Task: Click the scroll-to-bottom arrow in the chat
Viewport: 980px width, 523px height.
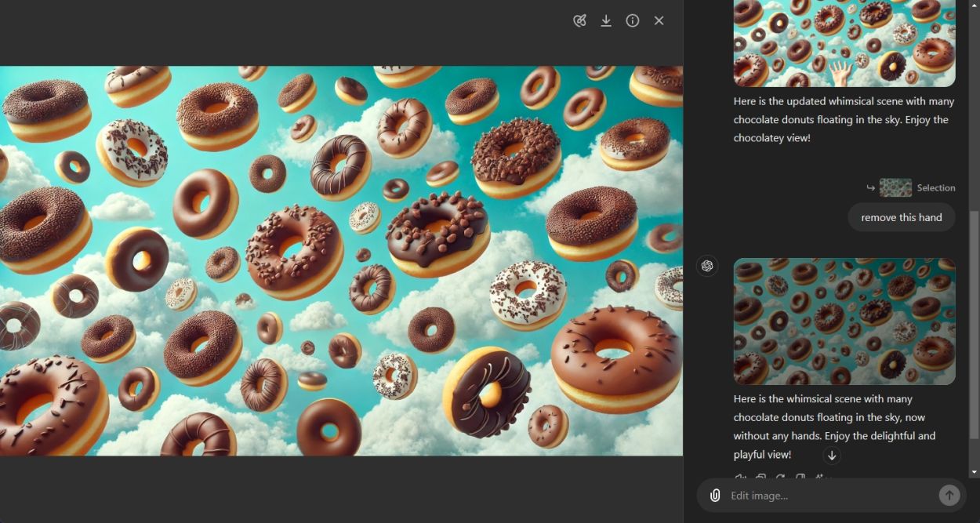Action: (x=832, y=456)
